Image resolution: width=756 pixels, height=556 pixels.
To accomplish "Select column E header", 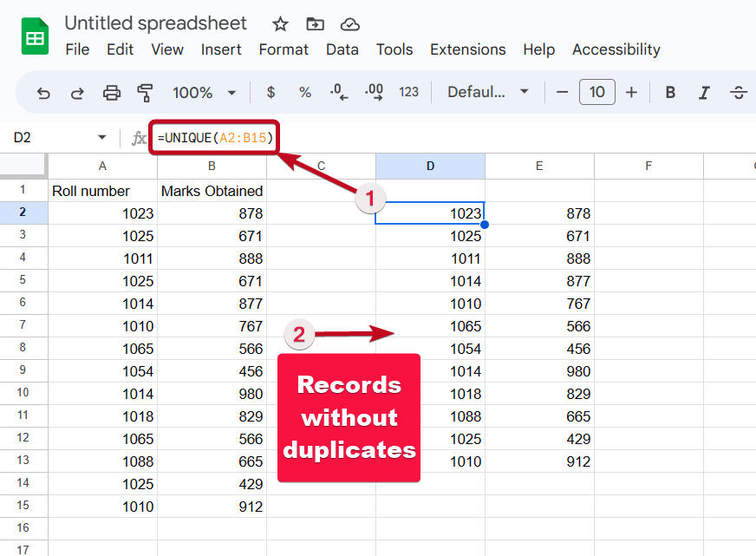I will pyautogui.click(x=539, y=167).
